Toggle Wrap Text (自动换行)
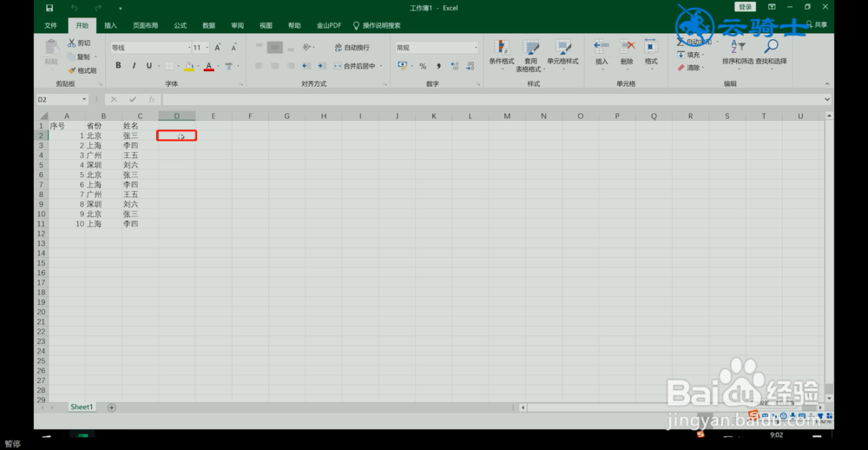Viewport: 868px width, 450px height. pyautogui.click(x=352, y=48)
